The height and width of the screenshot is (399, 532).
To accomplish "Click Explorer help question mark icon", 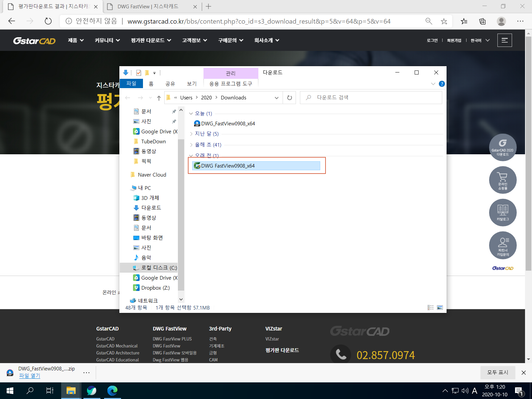I will (x=442, y=84).
